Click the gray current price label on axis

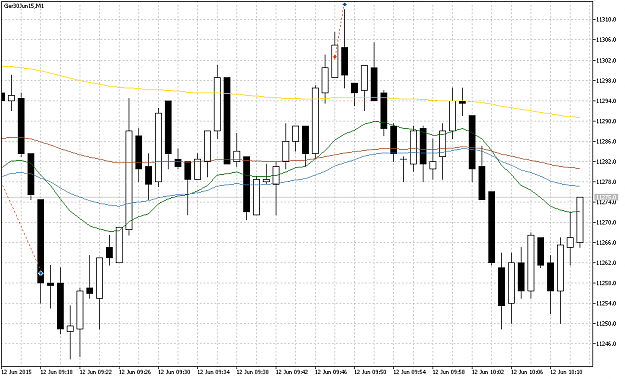click(605, 197)
